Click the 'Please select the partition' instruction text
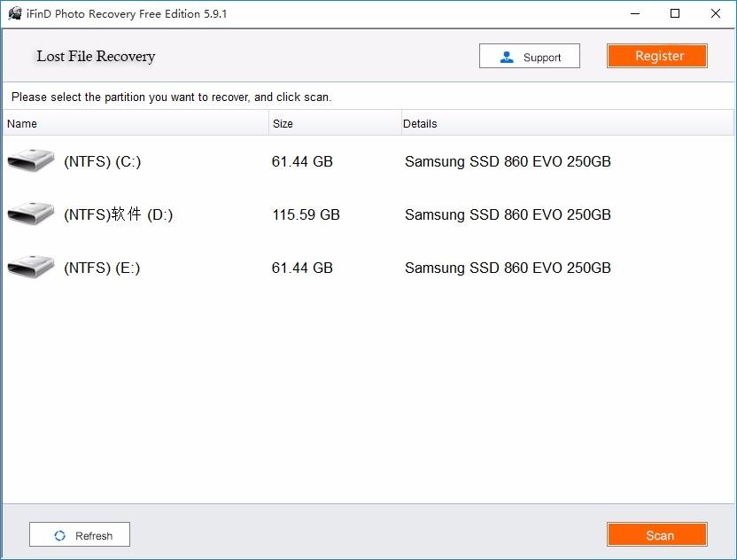 tap(172, 97)
